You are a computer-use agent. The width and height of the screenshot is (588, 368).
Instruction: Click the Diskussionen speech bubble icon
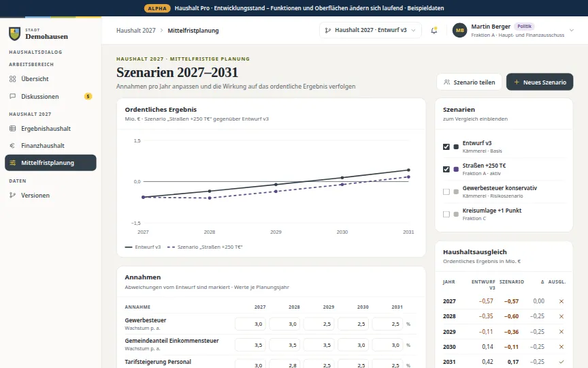pos(13,96)
